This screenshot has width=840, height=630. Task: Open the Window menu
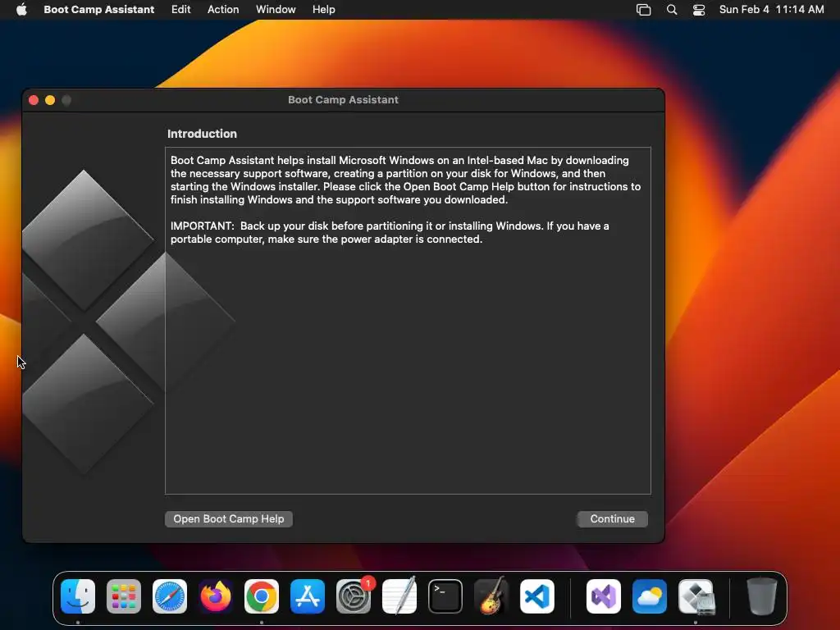tap(276, 9)
